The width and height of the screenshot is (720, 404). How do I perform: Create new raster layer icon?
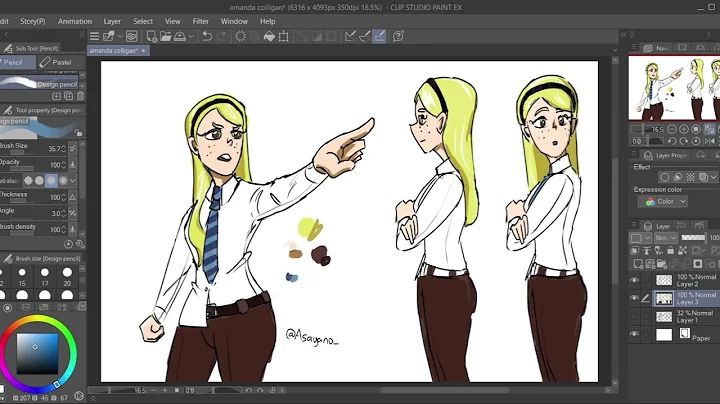pyautogui.click(x=638, y=264)
